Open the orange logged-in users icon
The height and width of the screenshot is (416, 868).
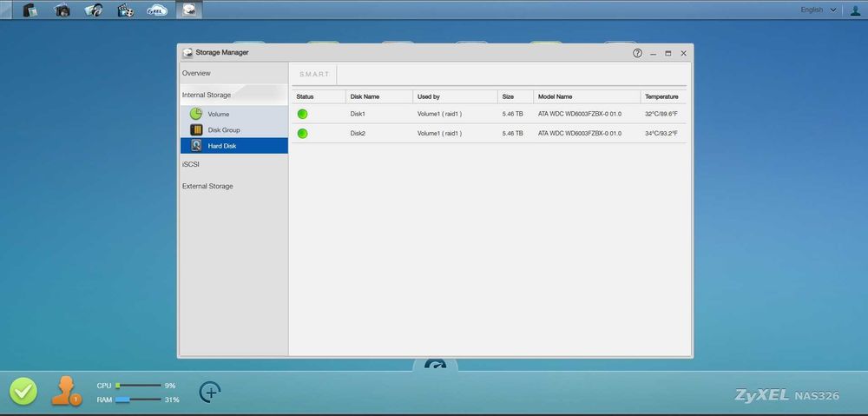click(x=67, y=391)
